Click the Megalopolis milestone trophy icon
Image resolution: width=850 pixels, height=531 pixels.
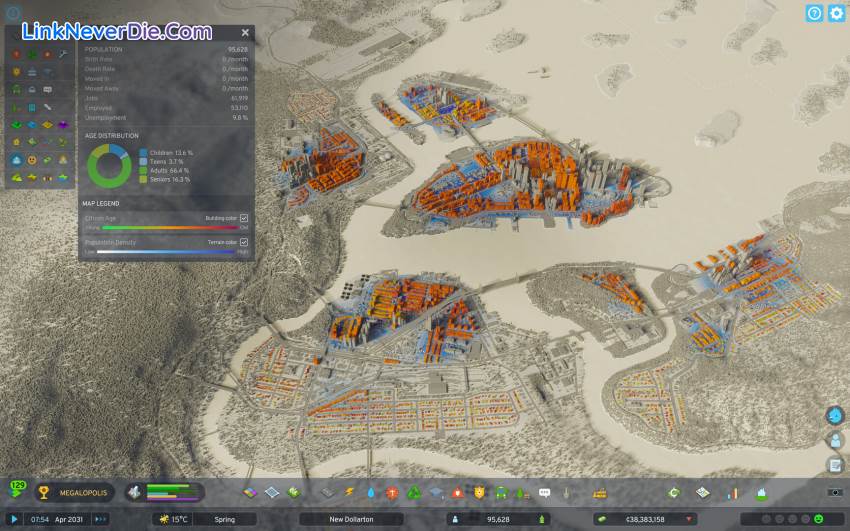44,492
